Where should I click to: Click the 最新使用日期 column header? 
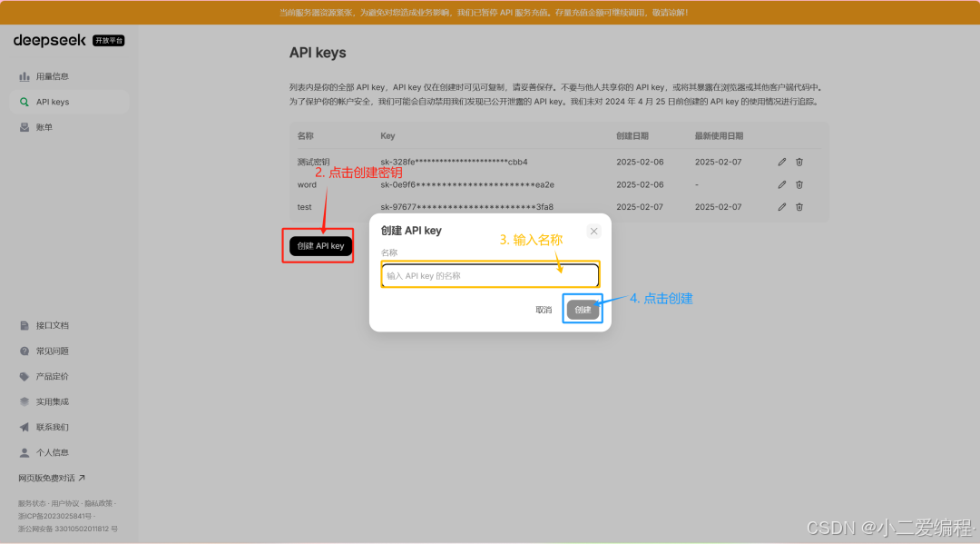click(x=719, y=135)
